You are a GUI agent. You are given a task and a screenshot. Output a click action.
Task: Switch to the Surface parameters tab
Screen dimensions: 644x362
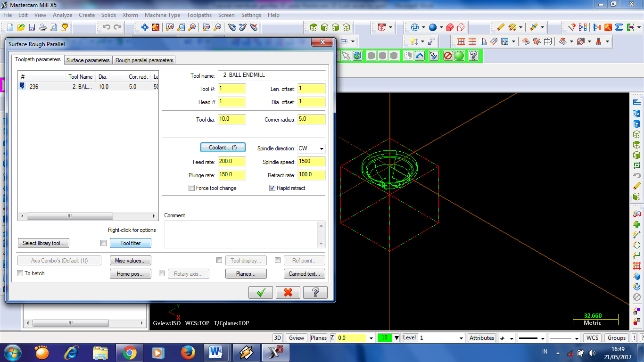point(88,60)
